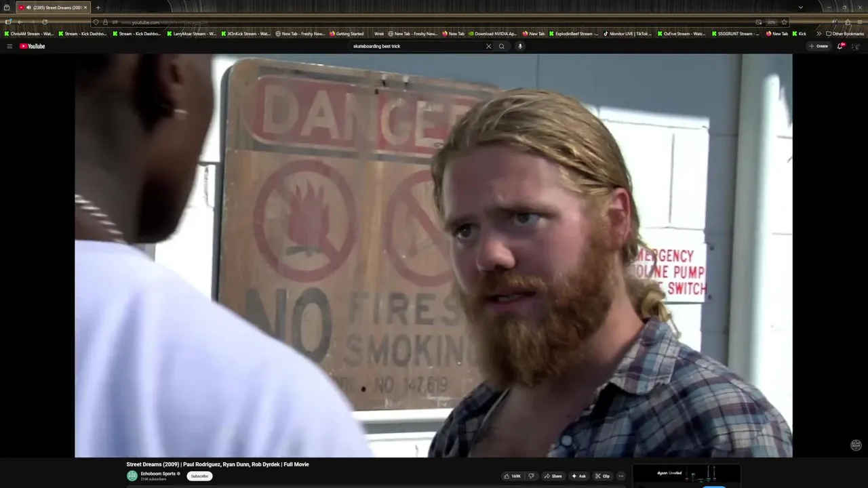
Task: Mute the tab via its speaker icon
Action: click(28, 7)
